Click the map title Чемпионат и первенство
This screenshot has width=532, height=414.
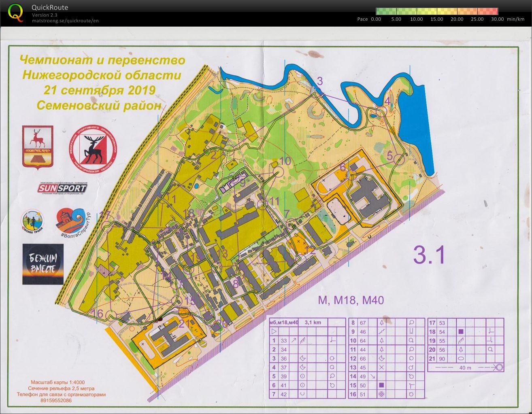102,60
